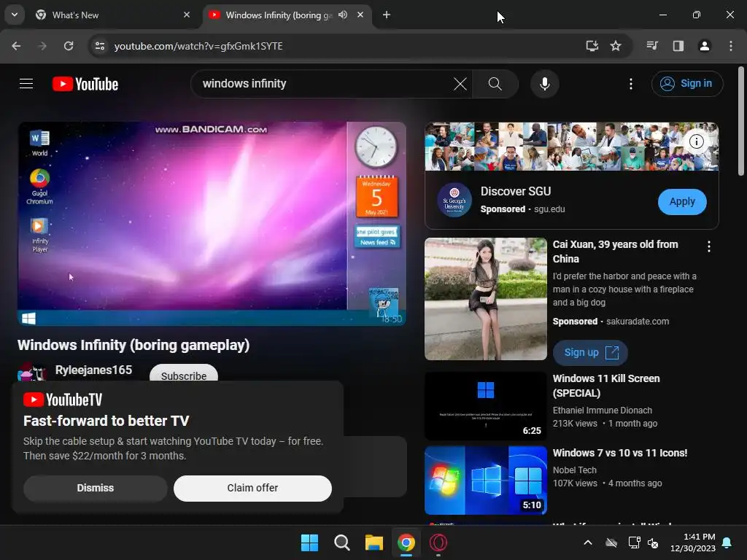Open the media controls icon in Chrome toolbar
This screenshot has height=560, width=747.
(x=652, y=46)
